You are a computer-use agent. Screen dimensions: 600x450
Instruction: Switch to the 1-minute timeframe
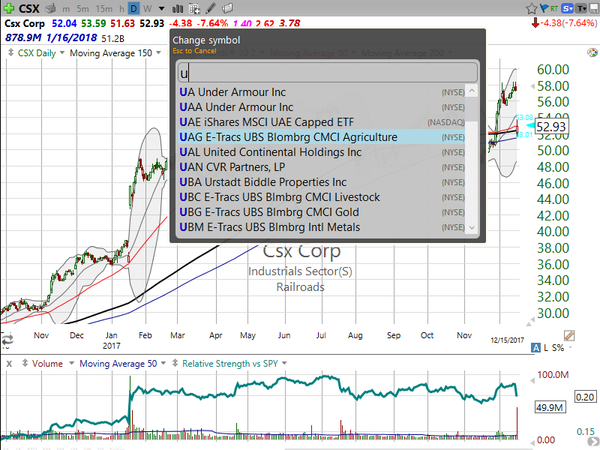pyautogui.click(x=66, y=8)
